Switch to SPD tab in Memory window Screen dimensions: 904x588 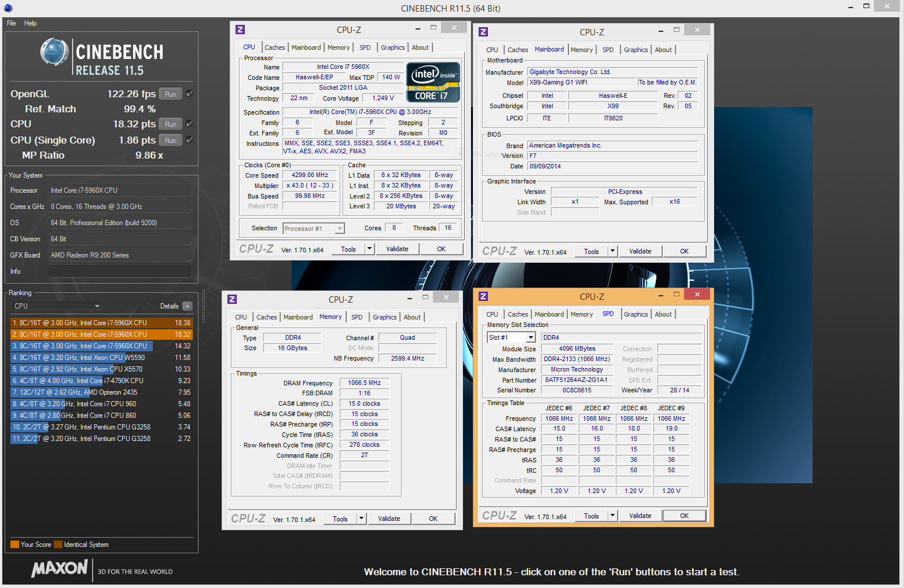coord(357,317)
